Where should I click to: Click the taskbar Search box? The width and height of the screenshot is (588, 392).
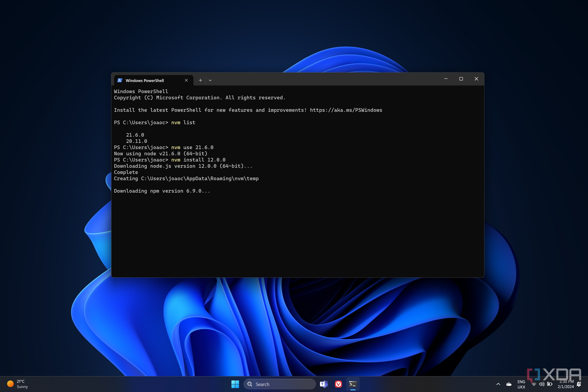coord(279,384)
